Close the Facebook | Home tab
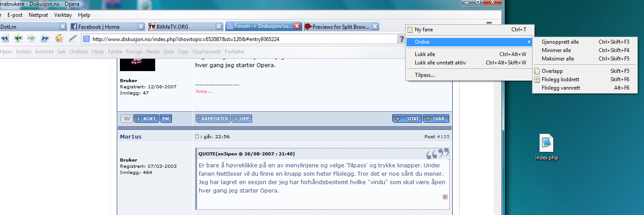 coord(141,26)
